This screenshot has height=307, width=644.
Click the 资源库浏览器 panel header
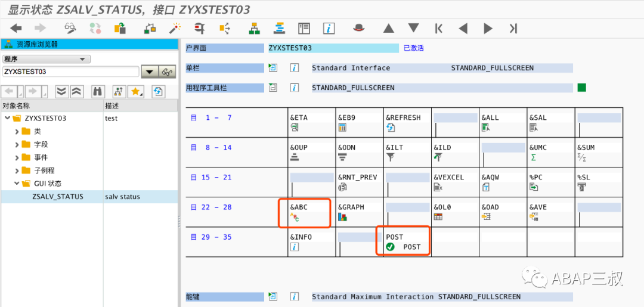tap(89, 44)
